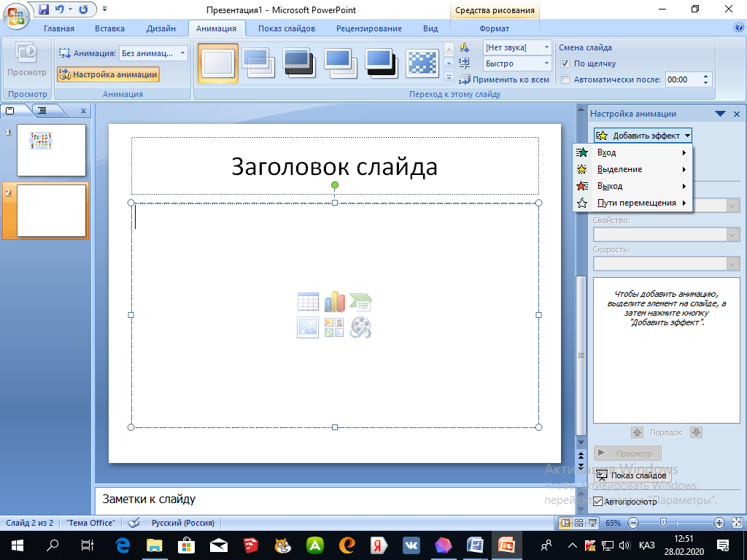The image size is (747, 560).
Task: Switch to the 'Вставка' ribbon tab
Action: 109,28
